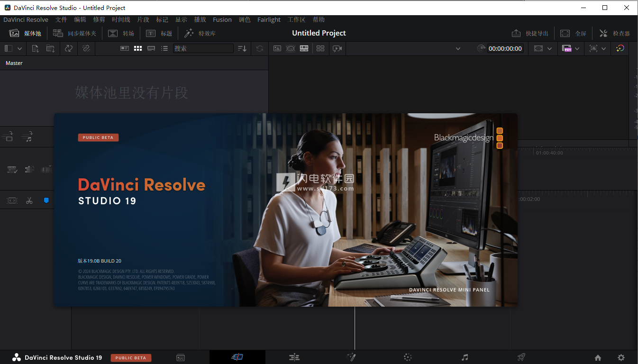Switch to the Edit page icon
Screen dimensions: 638x364
point(294,357)
